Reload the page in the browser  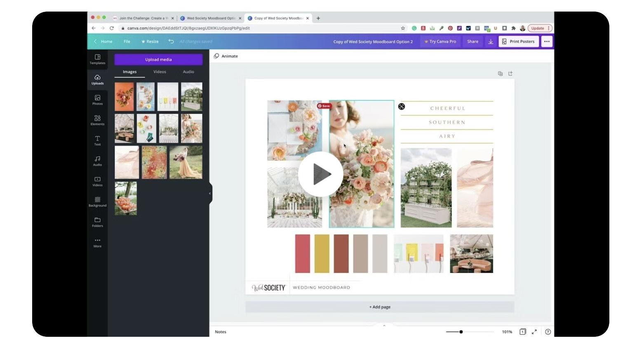pos(111,28)
